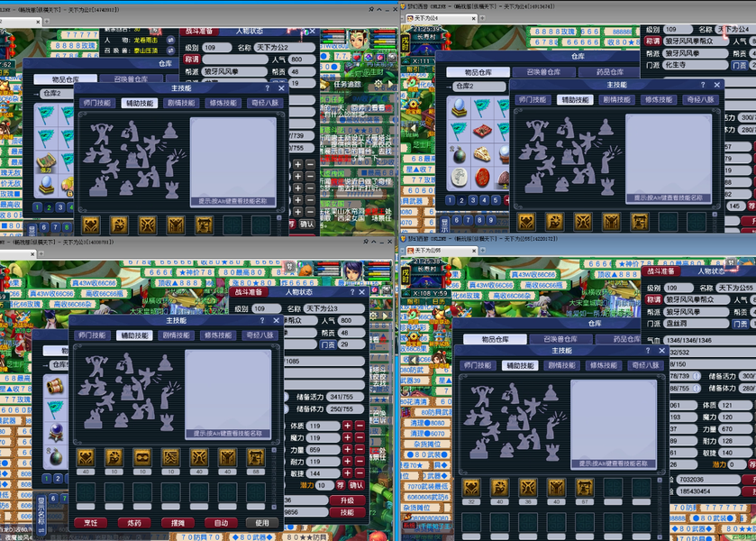The height and width of the screenshot is (541, 756).
Task: Pick the purple orb item in 天下为公3 warehouse
Action: coord(56,432)
